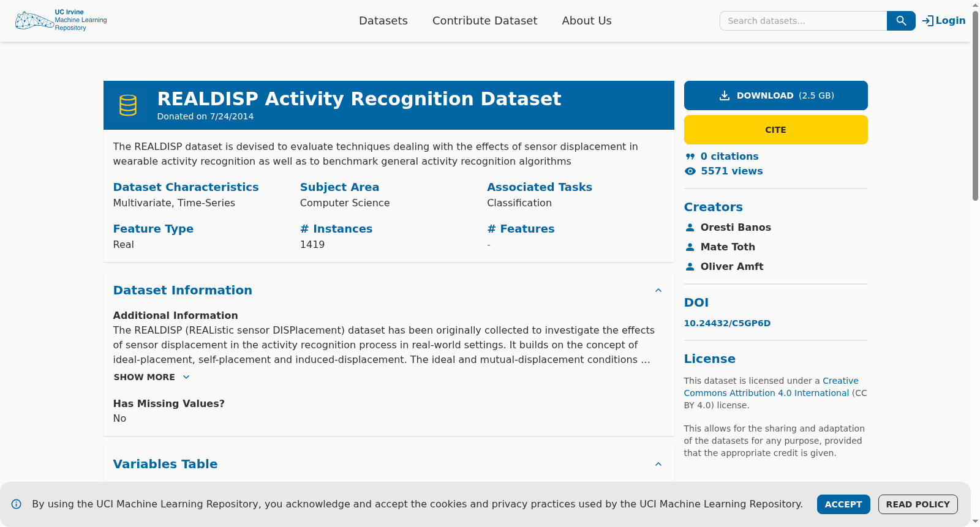Click the 5571 views text
The height and width of the screenshot is (527, 980).
732,171
